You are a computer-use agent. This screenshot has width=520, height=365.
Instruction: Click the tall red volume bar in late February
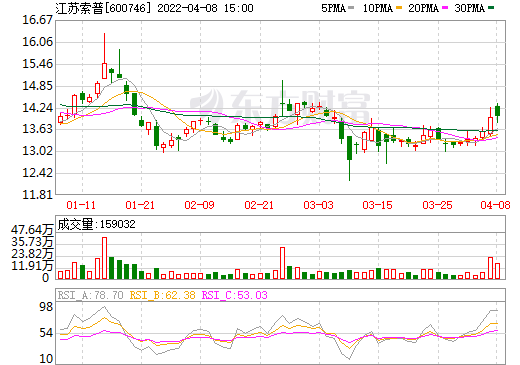pyautogui.click(x=282, y=263)
